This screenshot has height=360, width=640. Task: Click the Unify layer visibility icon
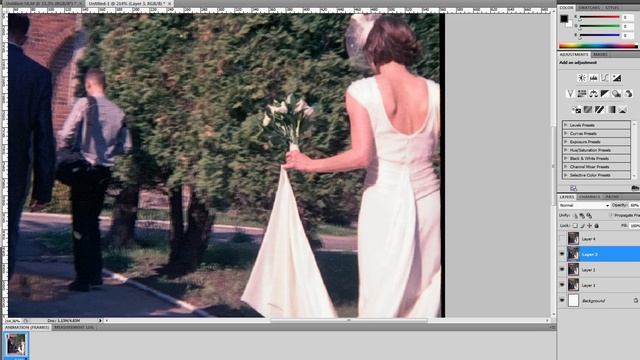(582, 216)
